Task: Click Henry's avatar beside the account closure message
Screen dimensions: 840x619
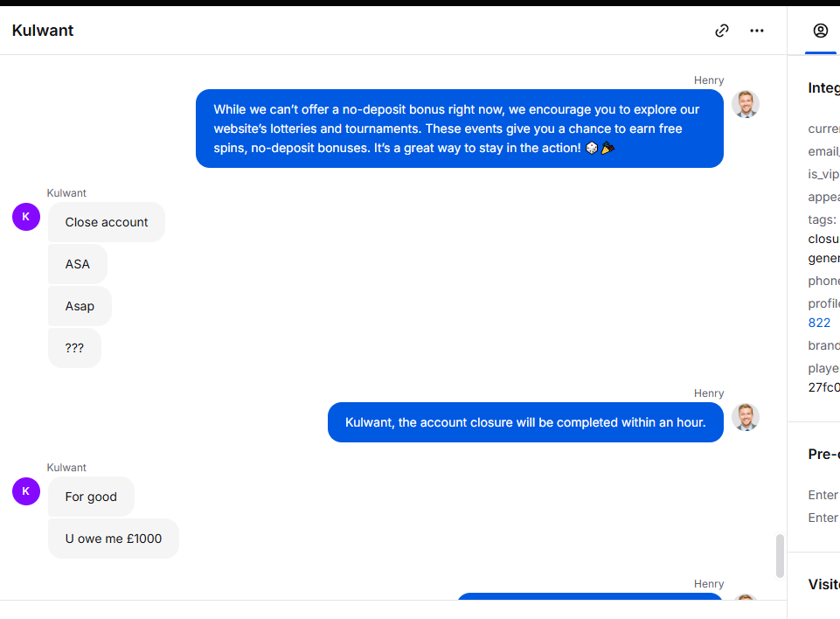Action: point(746,417)
